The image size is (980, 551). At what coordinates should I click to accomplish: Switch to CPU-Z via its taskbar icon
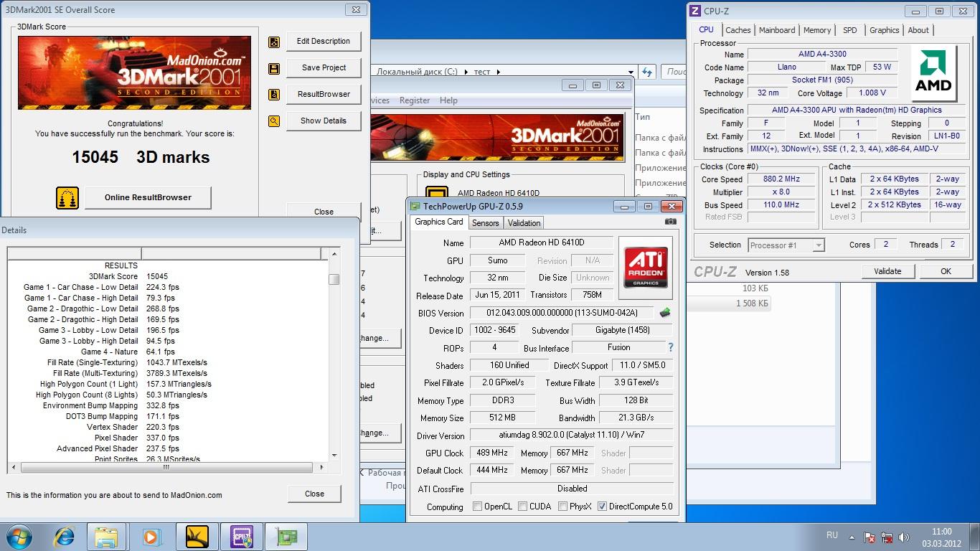tap(240, 537)
